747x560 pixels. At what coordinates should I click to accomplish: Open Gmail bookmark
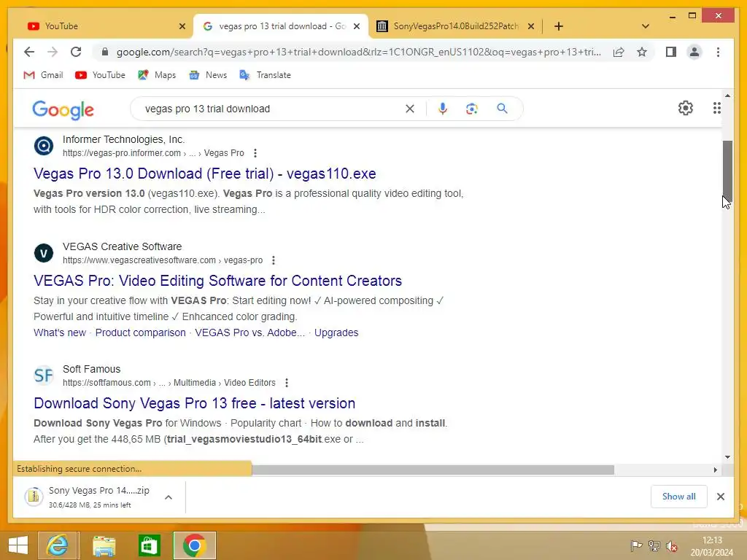[43, 75]
